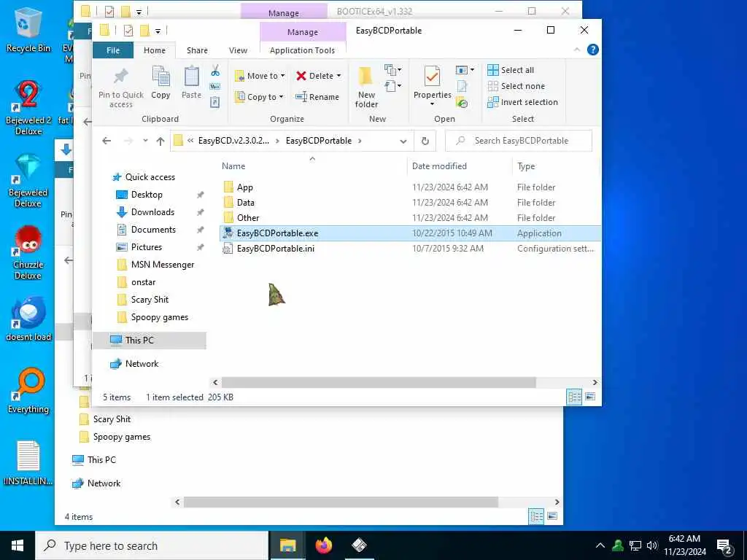
Task: Open Bejeweled 2 Deluxe desktop icon
Action: click(28, 108)
